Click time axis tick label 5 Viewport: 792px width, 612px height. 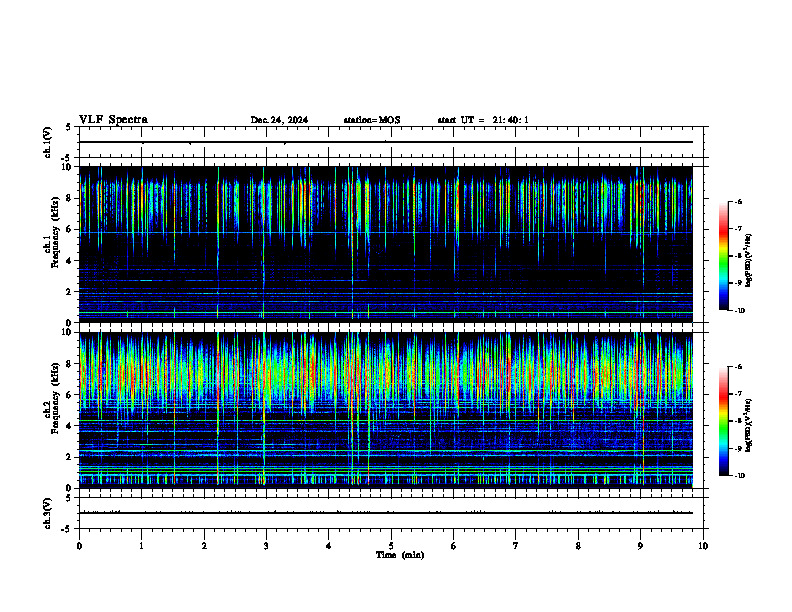[391, 546]
